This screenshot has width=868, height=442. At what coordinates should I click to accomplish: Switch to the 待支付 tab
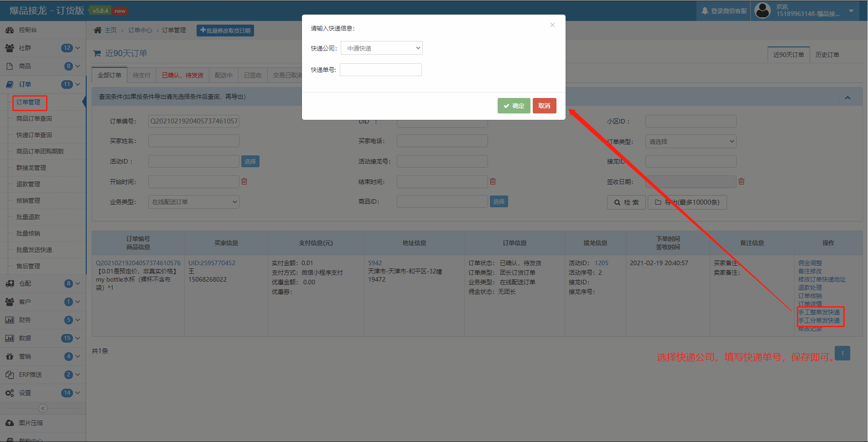pyautogui.click(x=141, y=75)
